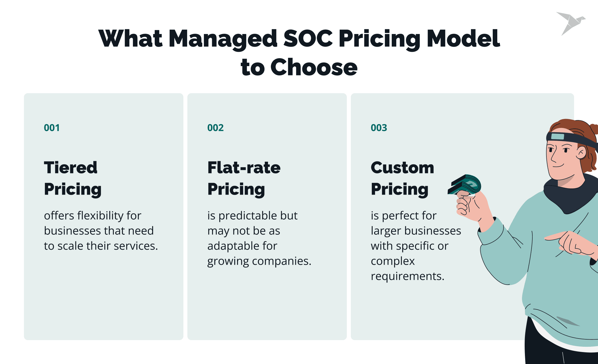The image size is (598, 364).
Task: Click the 'offers flexibility for businesses' description
Action: (x=101, y=230)
